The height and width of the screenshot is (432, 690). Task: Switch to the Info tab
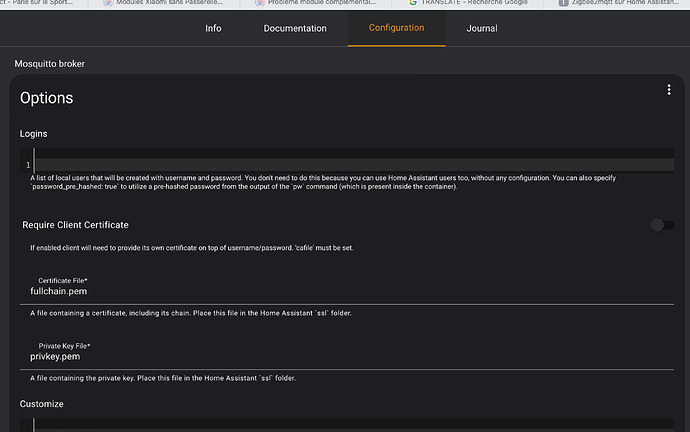point(213,28)
